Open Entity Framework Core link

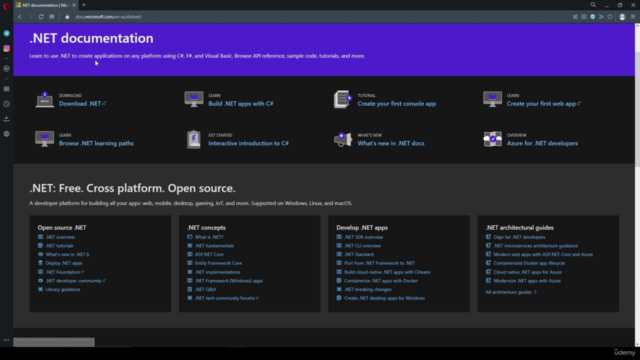coord(218,263)
